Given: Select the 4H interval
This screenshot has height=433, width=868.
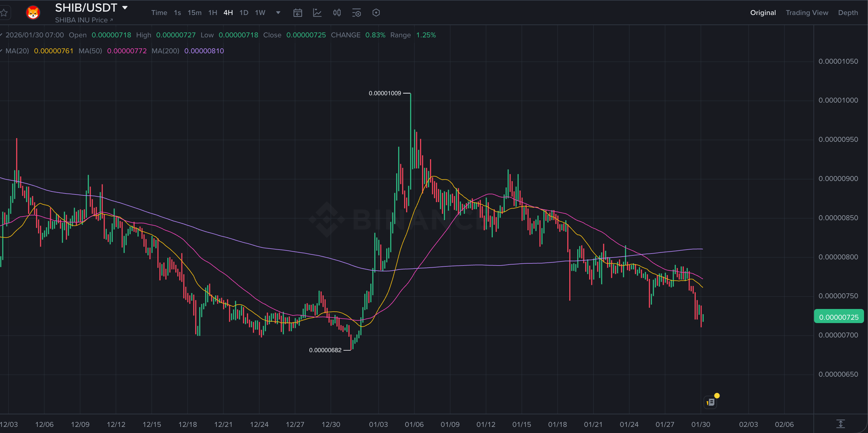Looking at the screenshot, I should (x=228, y=13).
